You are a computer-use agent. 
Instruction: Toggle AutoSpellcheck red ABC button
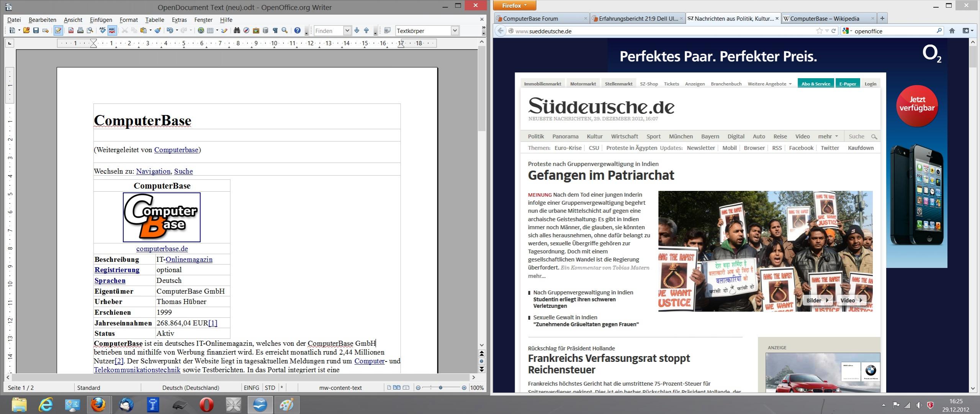coord(112,31)
